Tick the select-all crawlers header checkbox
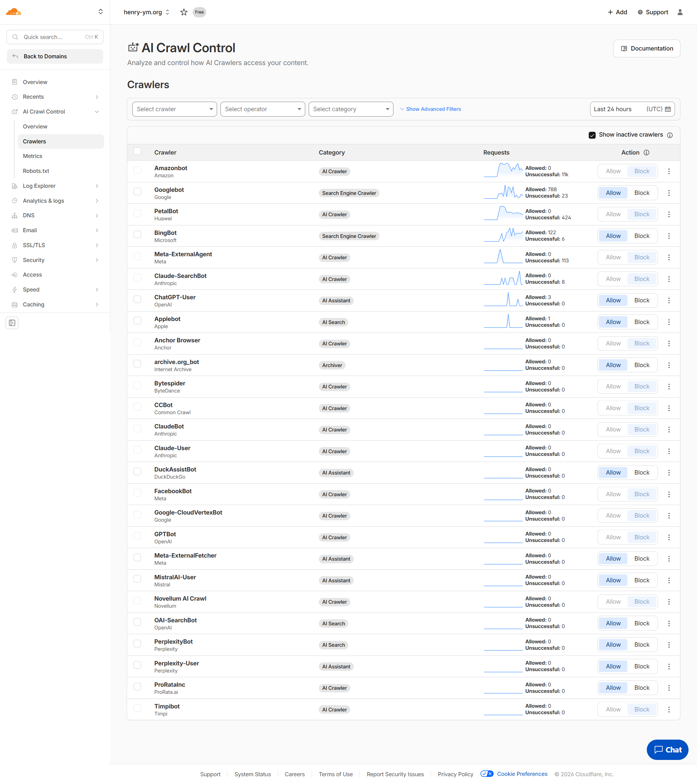 click(137, 152)
